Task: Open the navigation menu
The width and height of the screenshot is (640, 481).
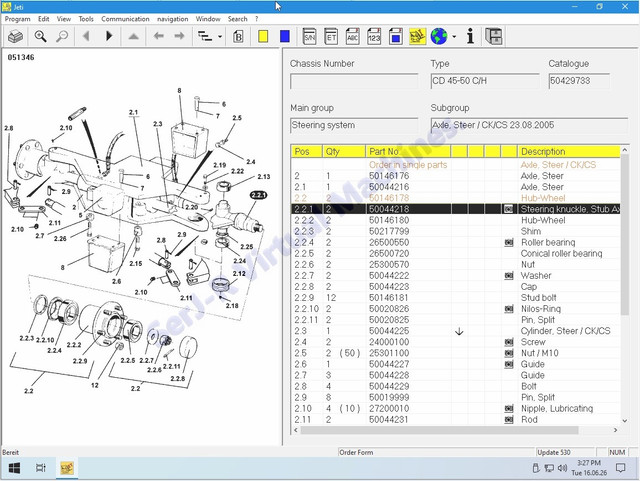Action: [x=173, y=19]
